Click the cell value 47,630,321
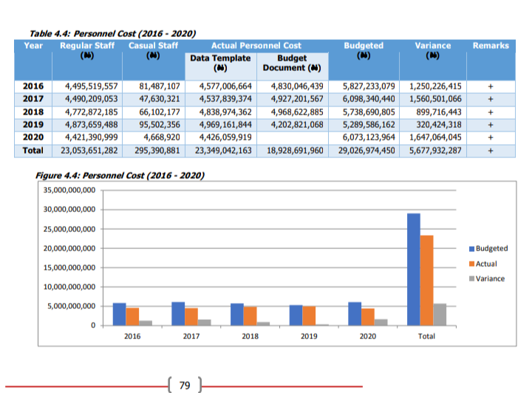 (160, 99)
